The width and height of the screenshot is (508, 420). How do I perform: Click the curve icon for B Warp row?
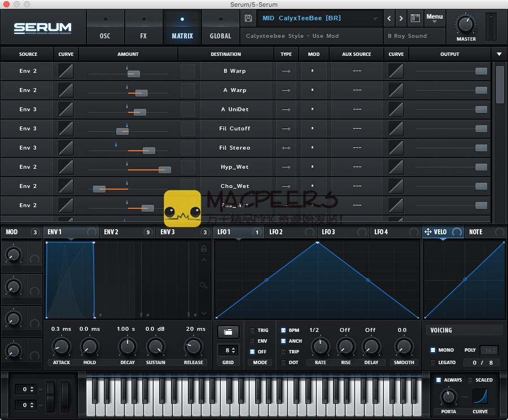click(x=66, y=71)
